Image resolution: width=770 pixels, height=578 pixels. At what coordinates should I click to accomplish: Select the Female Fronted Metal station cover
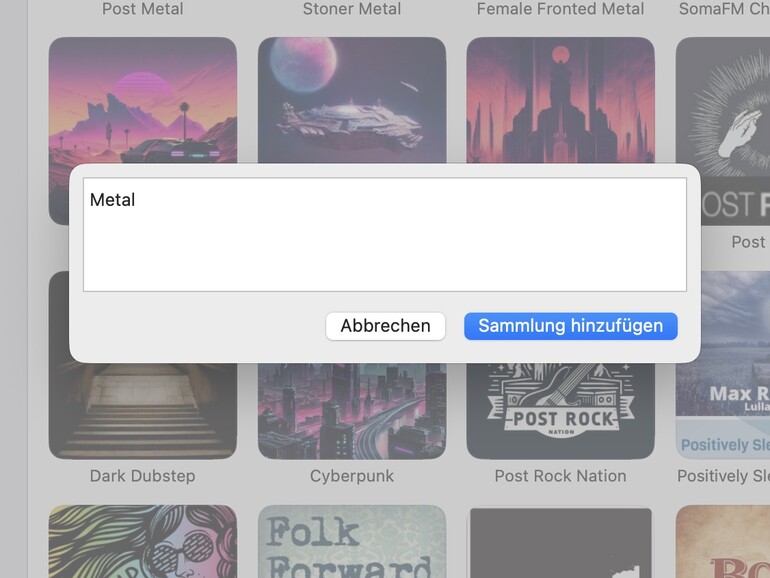tap(561, 100)
